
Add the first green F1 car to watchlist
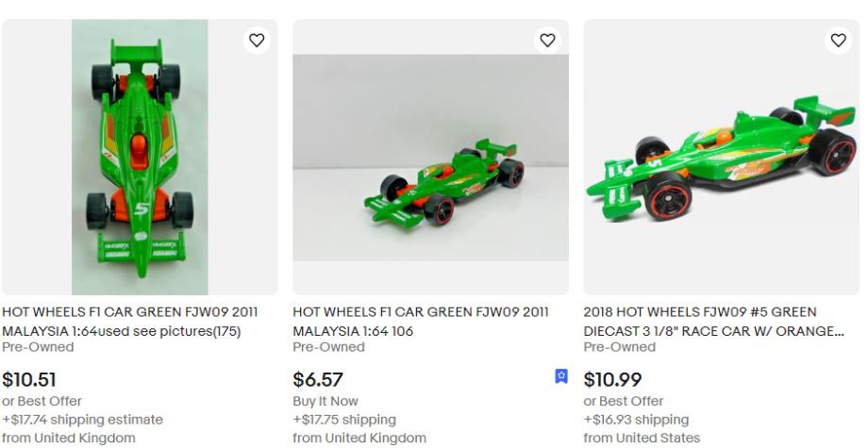(256, 40)
